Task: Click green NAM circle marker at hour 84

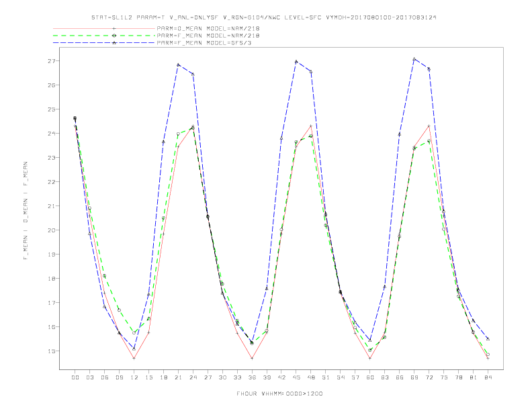Action: click(488, 355)
